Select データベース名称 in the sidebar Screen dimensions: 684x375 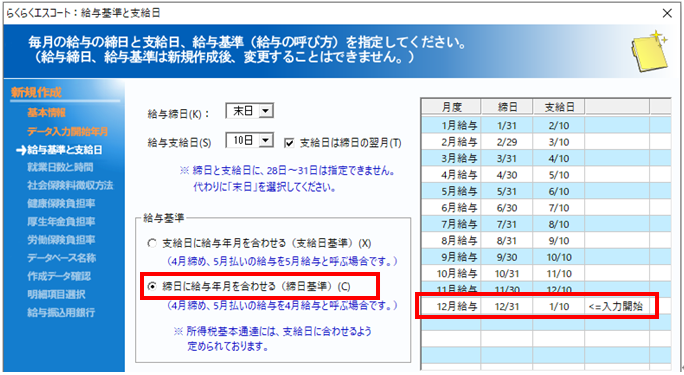pyautogui.click(x=61, y=258)
